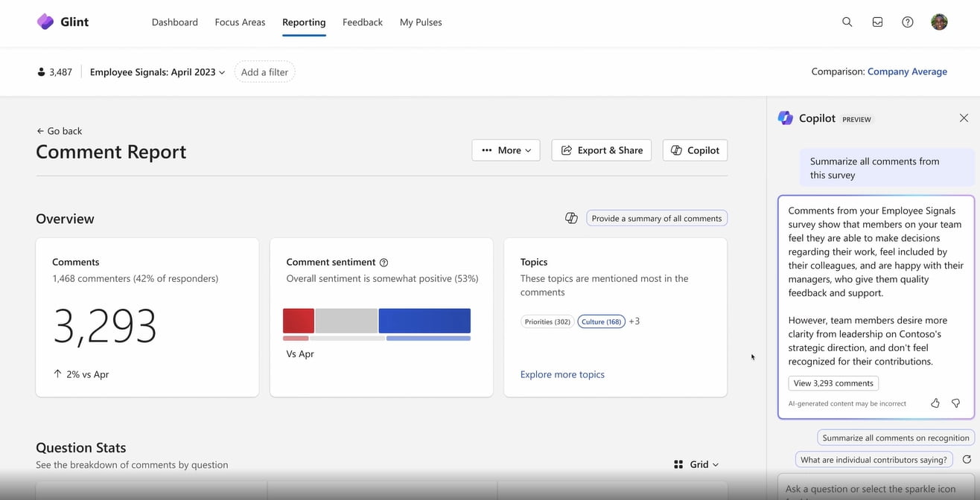
Task: Click the thumbs down feedback icon
Action: tap(955, 403)
